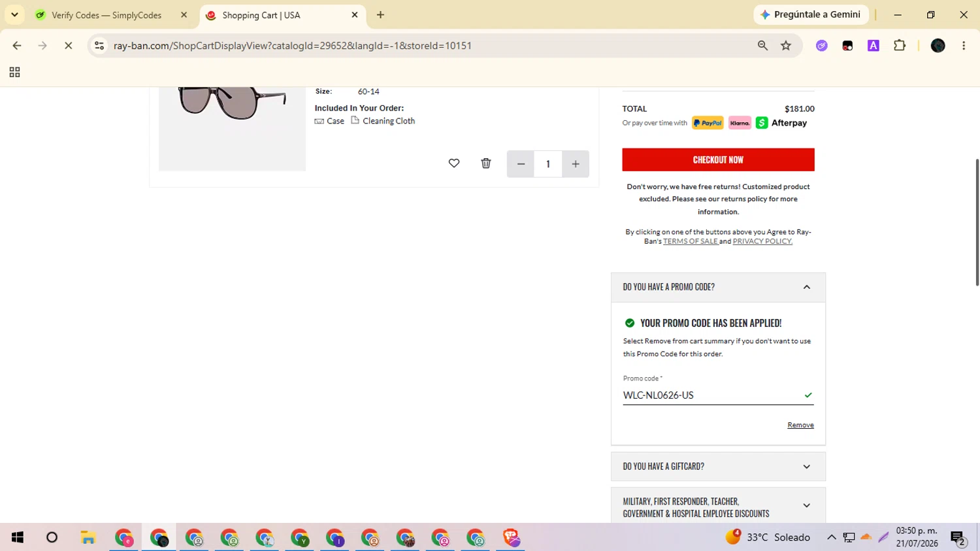Stop loading the page
Screen dimensions: 980x551
(68, 46)
